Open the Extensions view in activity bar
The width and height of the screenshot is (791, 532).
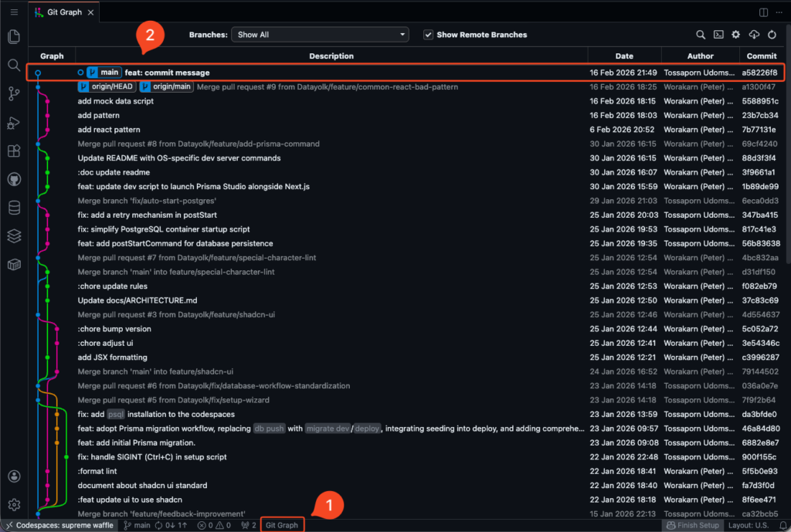[14, 151]
